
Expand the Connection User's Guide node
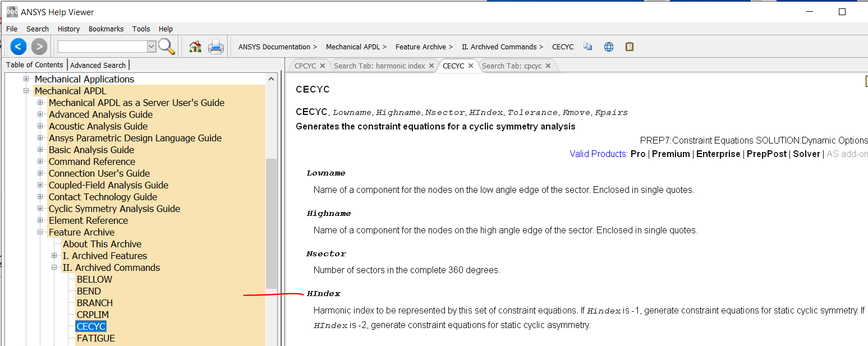point(40,173)
